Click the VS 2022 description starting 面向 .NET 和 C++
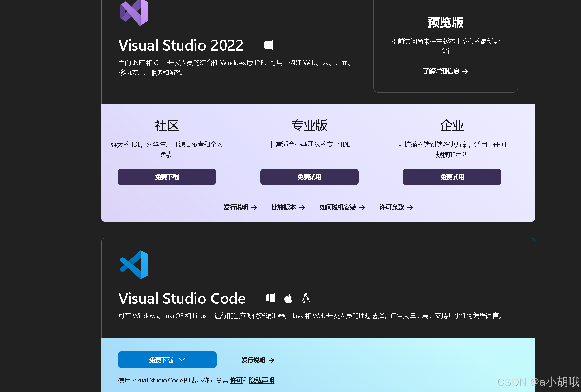Viewport: 581px width, 392px height. (236, 68)
